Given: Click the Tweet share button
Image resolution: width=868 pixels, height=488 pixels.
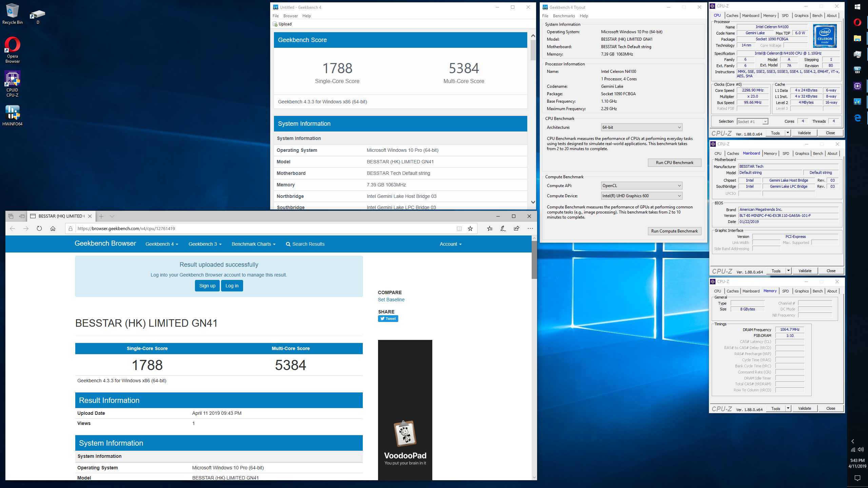Looking at the screenshot, I should [388, 319].
